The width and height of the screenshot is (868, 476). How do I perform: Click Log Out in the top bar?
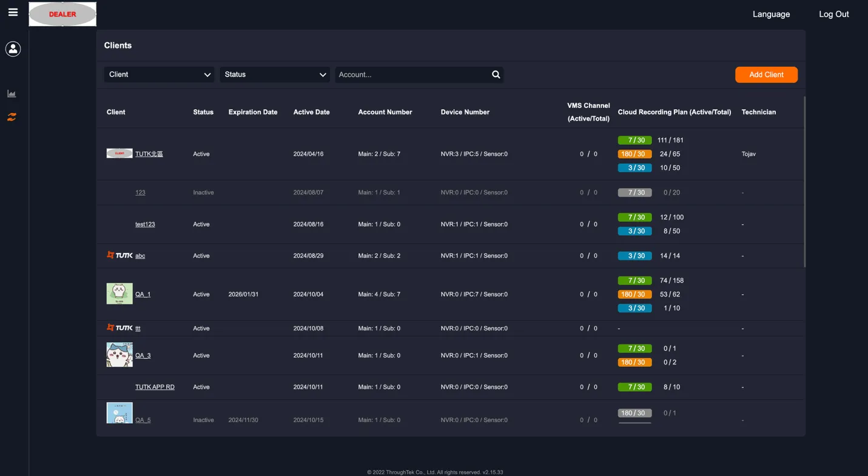coord(833,13)
